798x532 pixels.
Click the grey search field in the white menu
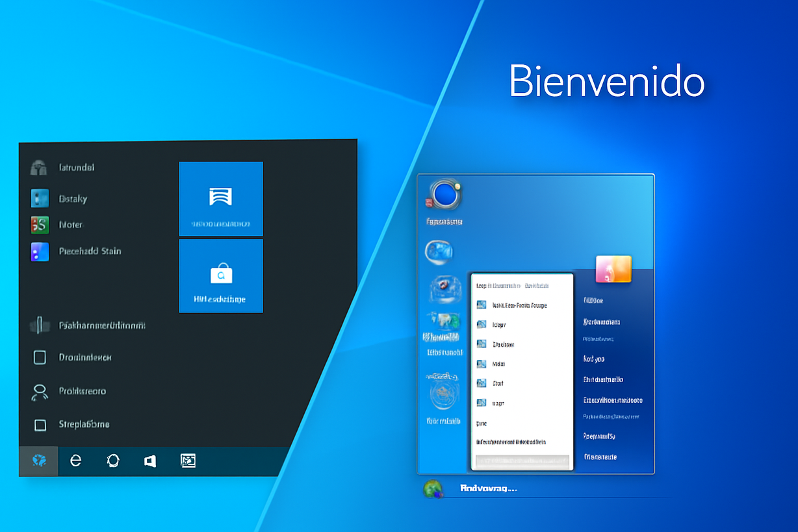pos(522,461)
